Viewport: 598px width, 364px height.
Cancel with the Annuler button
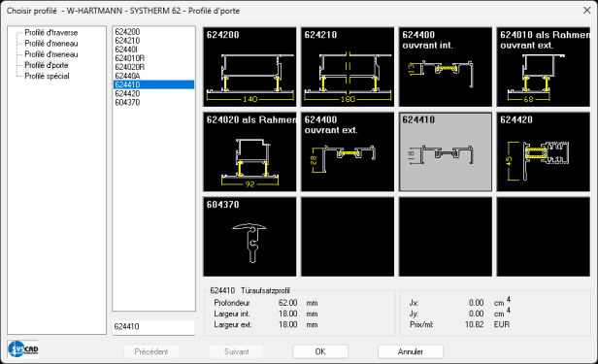pyautogui.click(x=411, y=351)
